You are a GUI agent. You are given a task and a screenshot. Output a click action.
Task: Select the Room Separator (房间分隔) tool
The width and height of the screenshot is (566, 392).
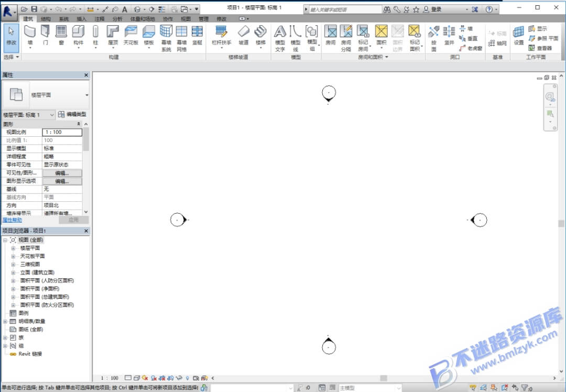[346, 38]
